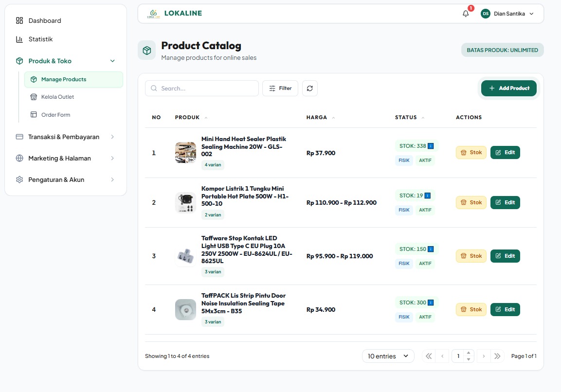This screenshot has height=392, width=561.
Task: Click the 4 varian badge
Action: pyautogui.click(x=213, y=165)
